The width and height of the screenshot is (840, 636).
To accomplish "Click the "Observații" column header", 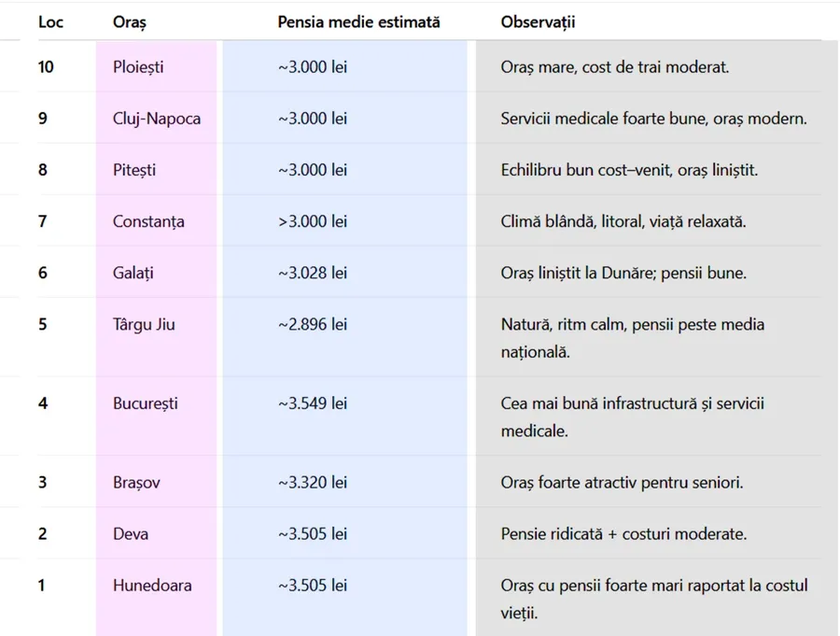I will (538, 21).
